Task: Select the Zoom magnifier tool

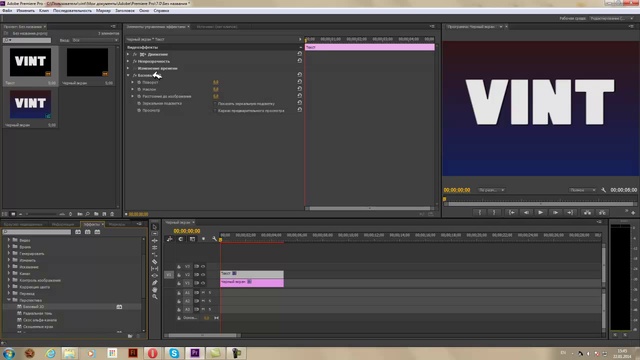Action: (155, 297)
